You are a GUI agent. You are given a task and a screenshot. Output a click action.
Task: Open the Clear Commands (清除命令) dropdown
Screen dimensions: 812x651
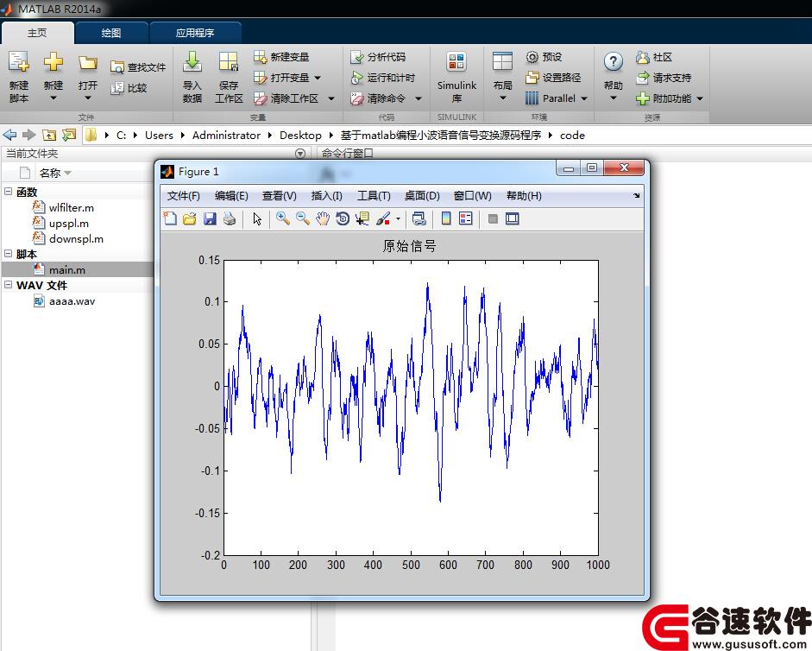tap(419, 98)
